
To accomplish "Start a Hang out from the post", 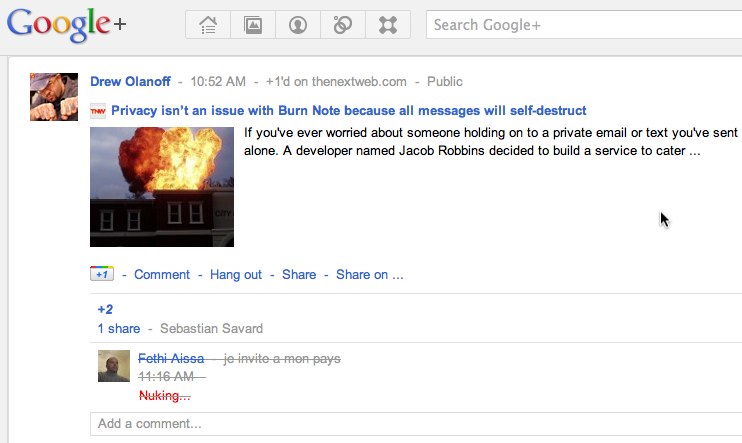I will click(236, 275).
